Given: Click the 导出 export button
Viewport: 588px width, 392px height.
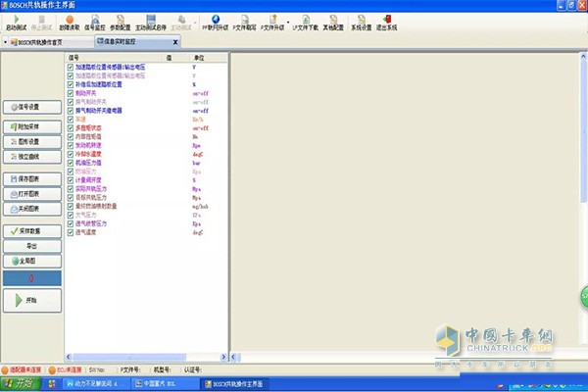Looking at the screenshot, I should point(32,246).
